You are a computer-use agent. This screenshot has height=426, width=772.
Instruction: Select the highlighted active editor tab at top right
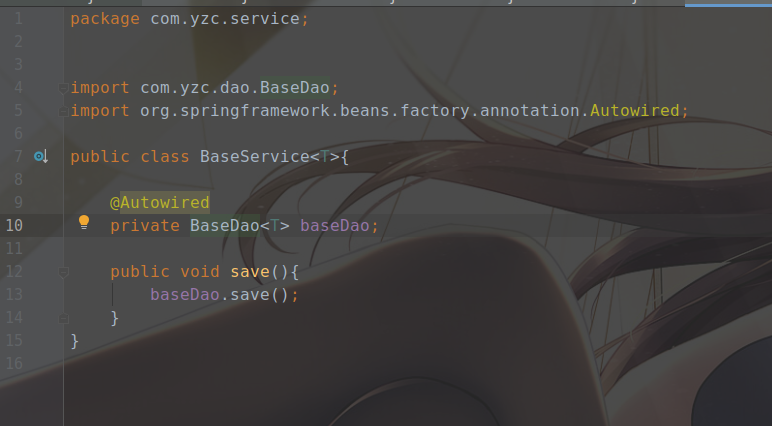(x=728, y=3)
